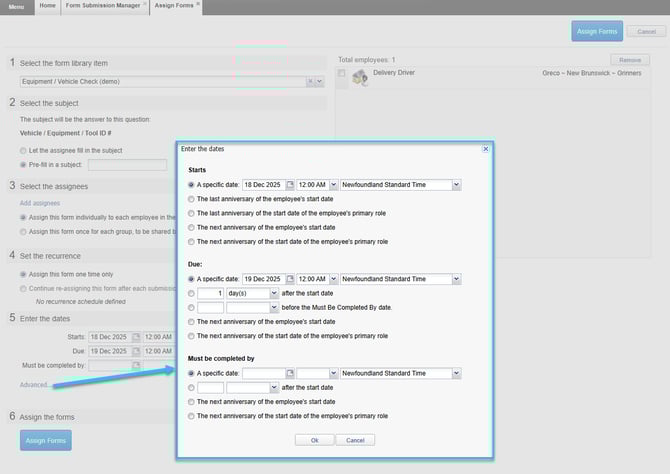The width and height of the screenshot is (670, 474).
Task: Click the Delivery Driver employee icon
Action: pyautogui.click(x=360, y=78)
